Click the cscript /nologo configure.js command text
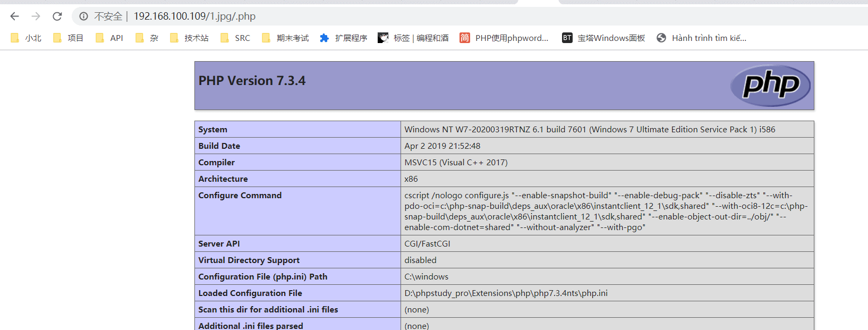The image size is (868, 330). click(x=606, y=211)
